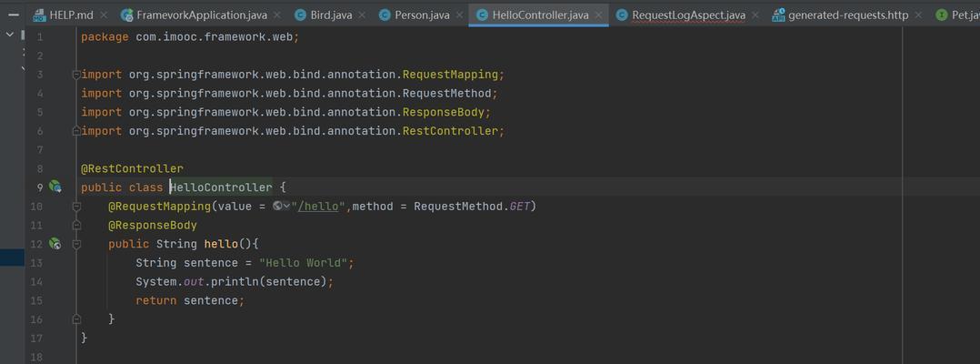The width and height of the screenshot is (980, 364).
Task: Click the request mapping gutter icon on line 12
Action: pos(55,244)
